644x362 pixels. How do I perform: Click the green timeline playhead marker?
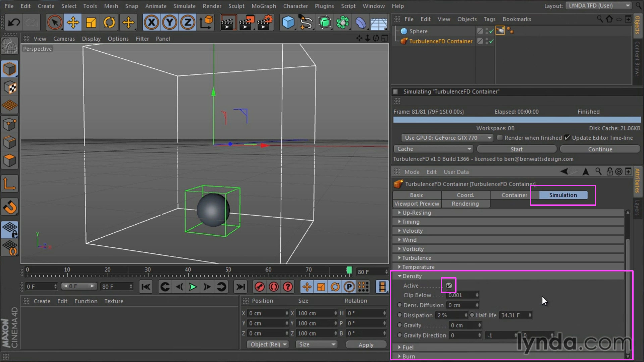click(x=349, y=270)
